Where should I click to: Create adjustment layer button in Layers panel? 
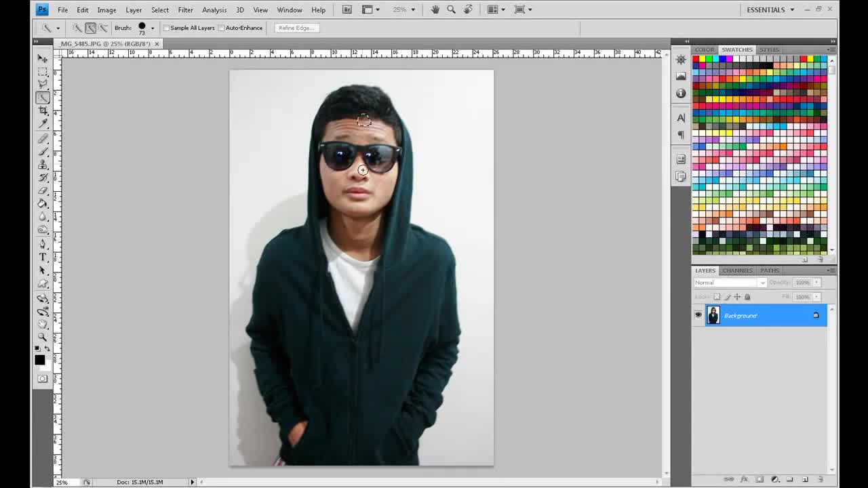pos(775,479)
